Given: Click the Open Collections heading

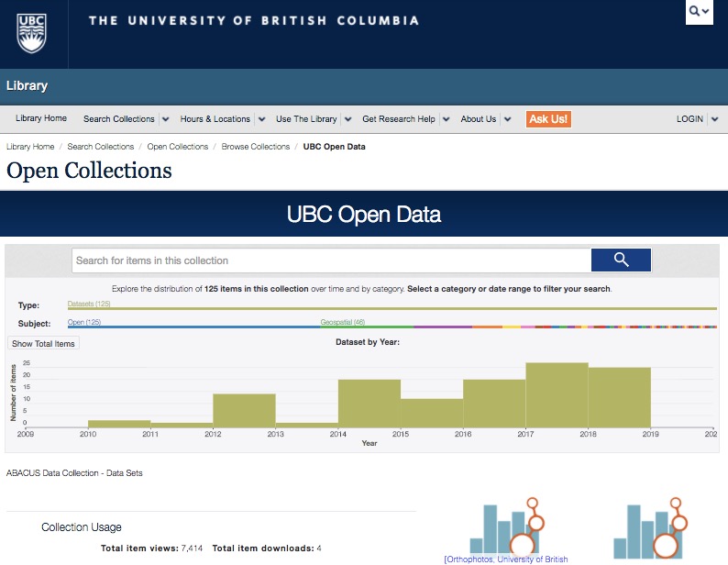Looking at the screenshot, I should [89, 171].
